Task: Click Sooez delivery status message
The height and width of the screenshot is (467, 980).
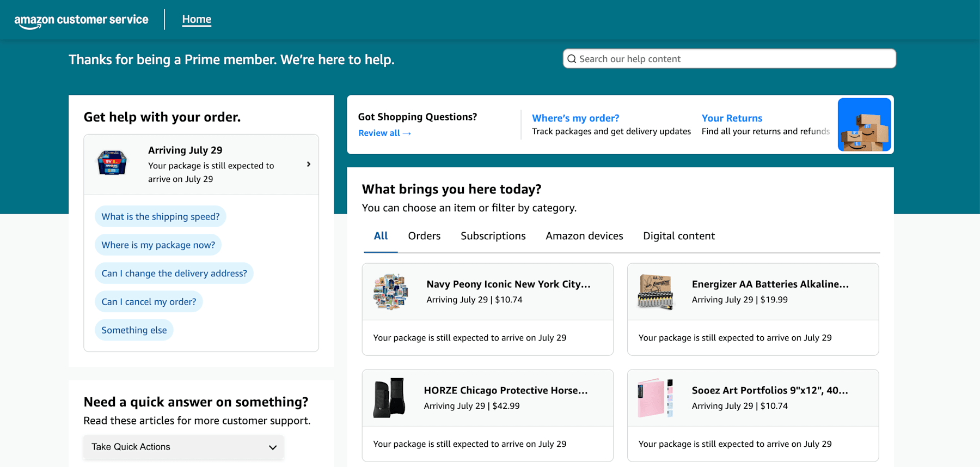Action: (x=735, y=444)
